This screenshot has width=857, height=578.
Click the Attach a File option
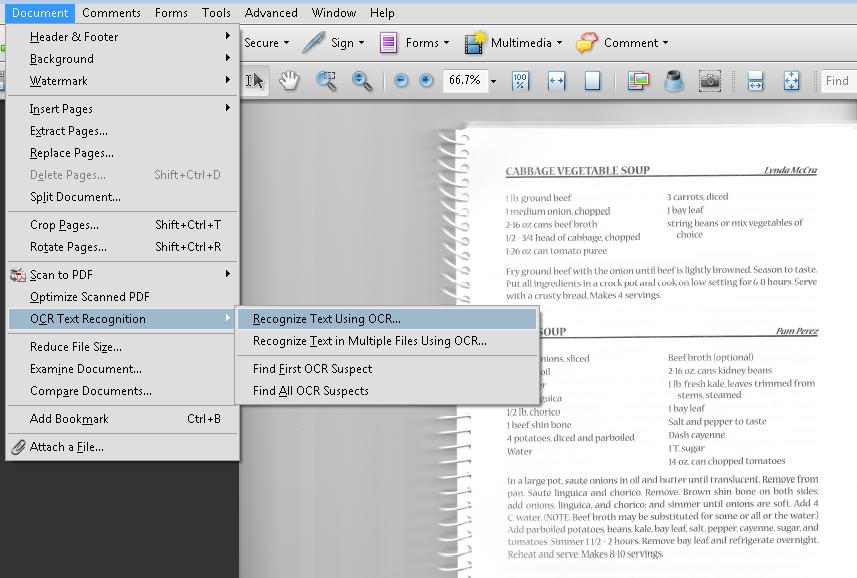[x=66, y=446]
